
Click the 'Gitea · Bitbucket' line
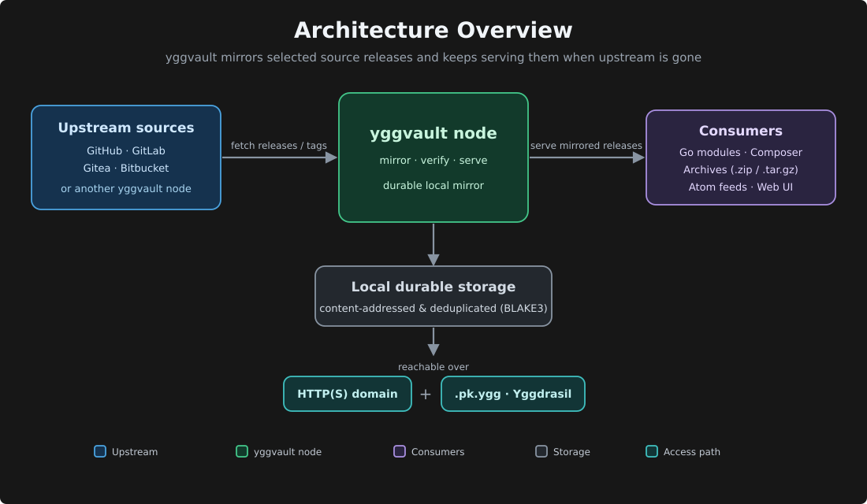click(126, 168)
